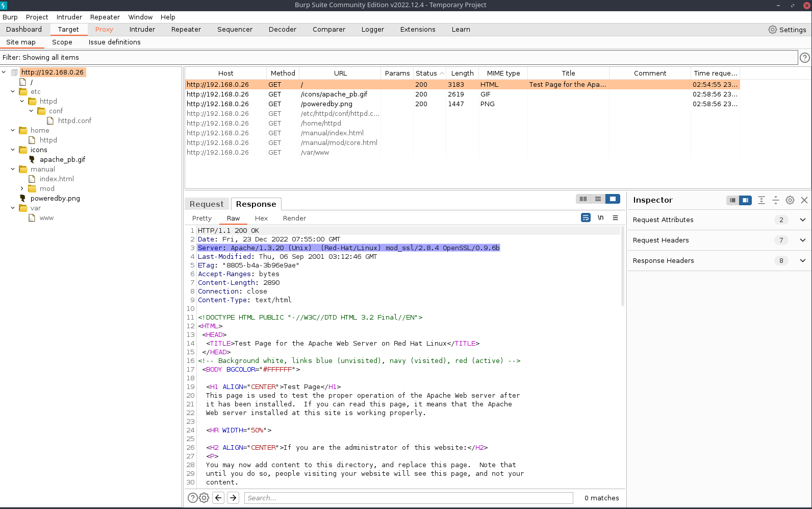Collapse the manual folder

(x=13, y=169)
